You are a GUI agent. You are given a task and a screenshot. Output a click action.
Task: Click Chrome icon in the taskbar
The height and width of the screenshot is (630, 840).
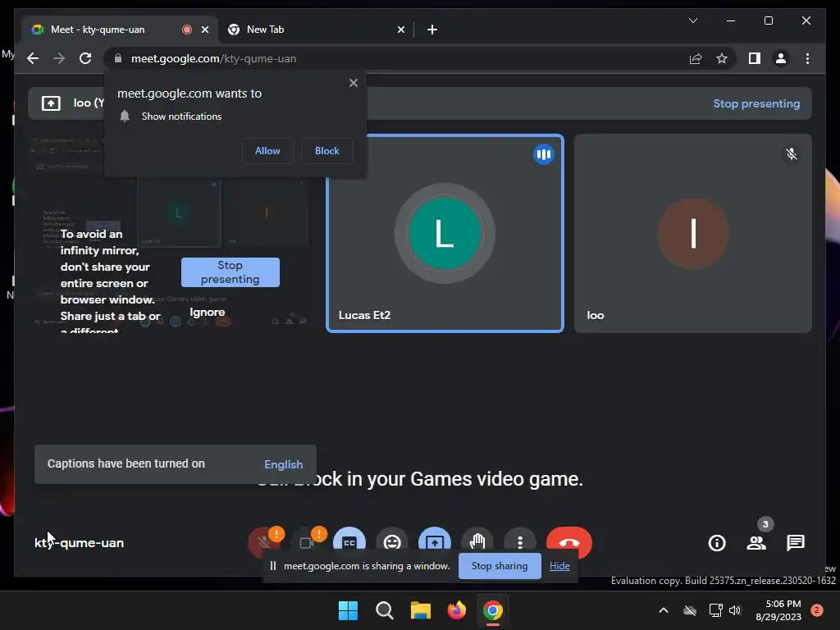493,610
